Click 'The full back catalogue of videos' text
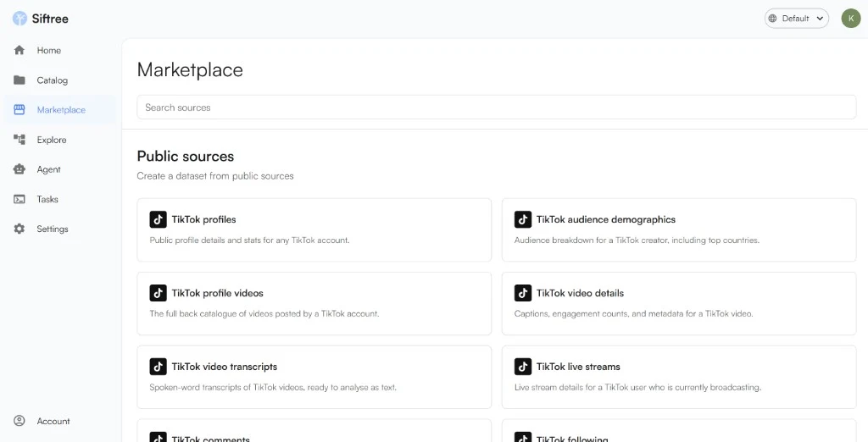This screenshot has width=868, height=442. tap(264, 313)
